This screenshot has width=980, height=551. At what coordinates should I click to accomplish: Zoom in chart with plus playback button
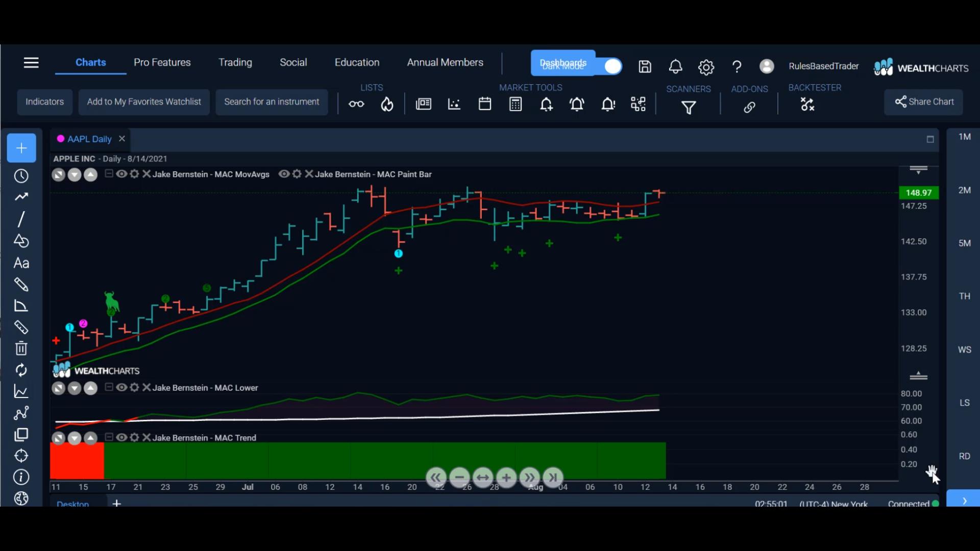tap(506, 478)
